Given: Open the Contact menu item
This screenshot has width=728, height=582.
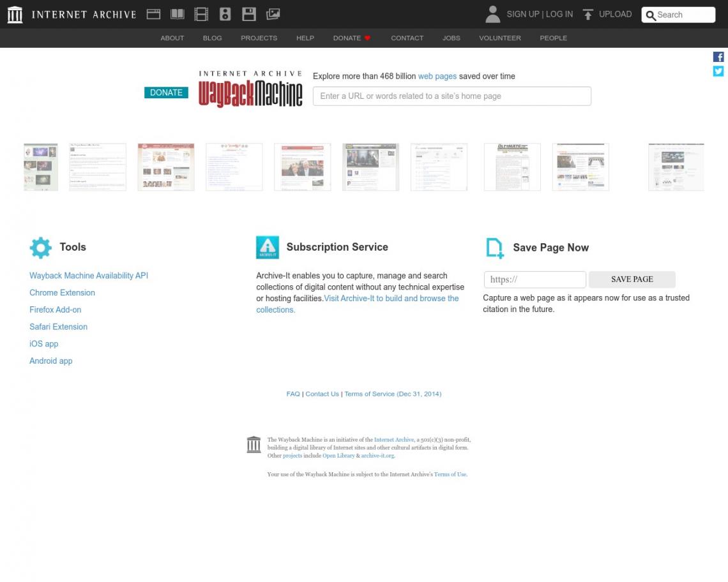Looking at the screenshot, I should (407, 38).
